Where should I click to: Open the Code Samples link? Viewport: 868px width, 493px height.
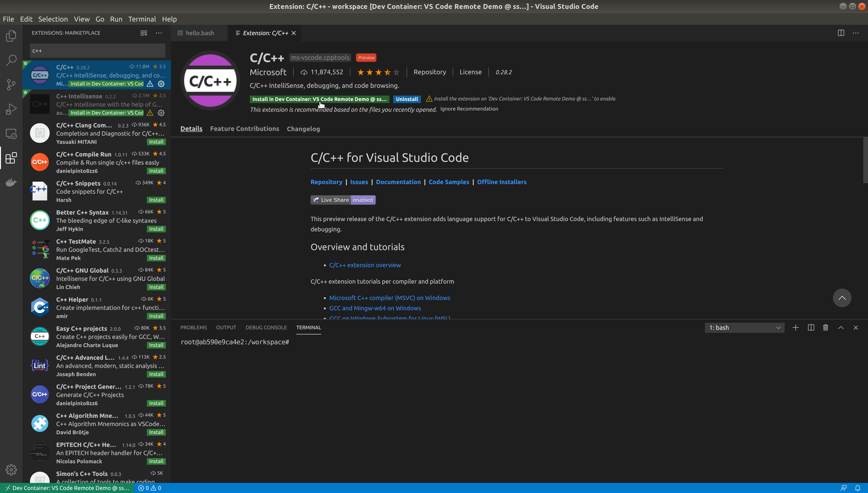click(449, 182)
